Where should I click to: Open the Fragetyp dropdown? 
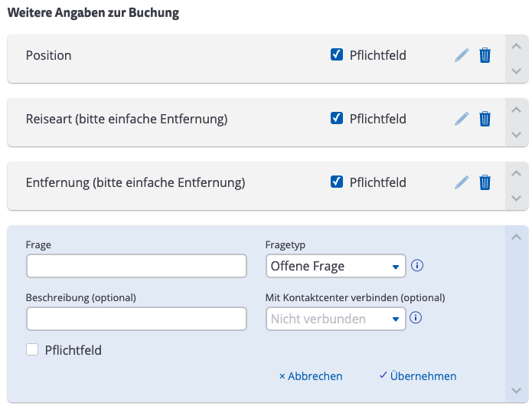(335, 267)
